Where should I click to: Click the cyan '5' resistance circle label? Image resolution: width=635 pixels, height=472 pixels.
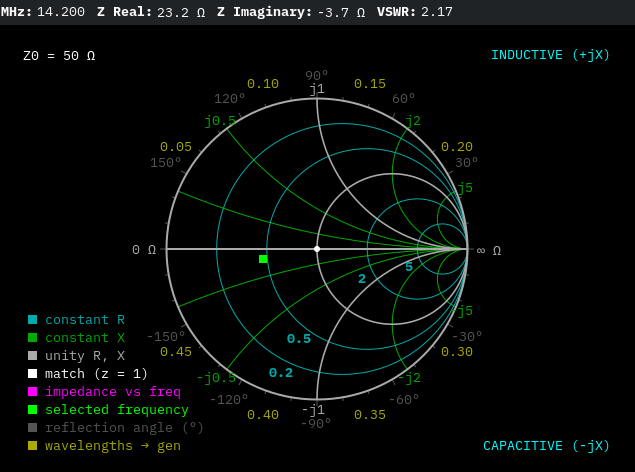coord(409,266)
